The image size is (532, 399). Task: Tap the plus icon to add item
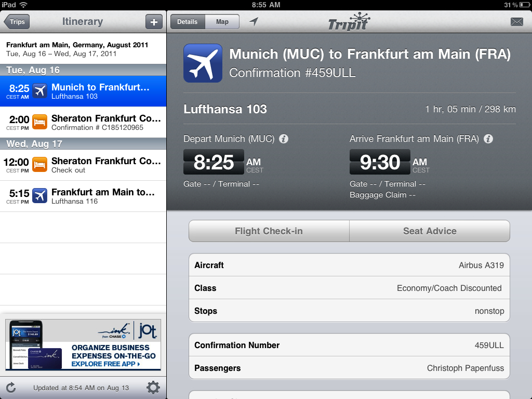(x=153, y=22)
